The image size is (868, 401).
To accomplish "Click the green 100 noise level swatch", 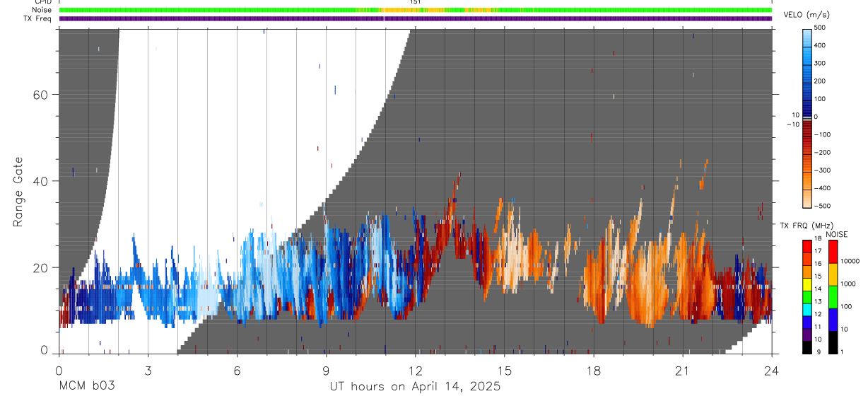I will tap(833, 297).
